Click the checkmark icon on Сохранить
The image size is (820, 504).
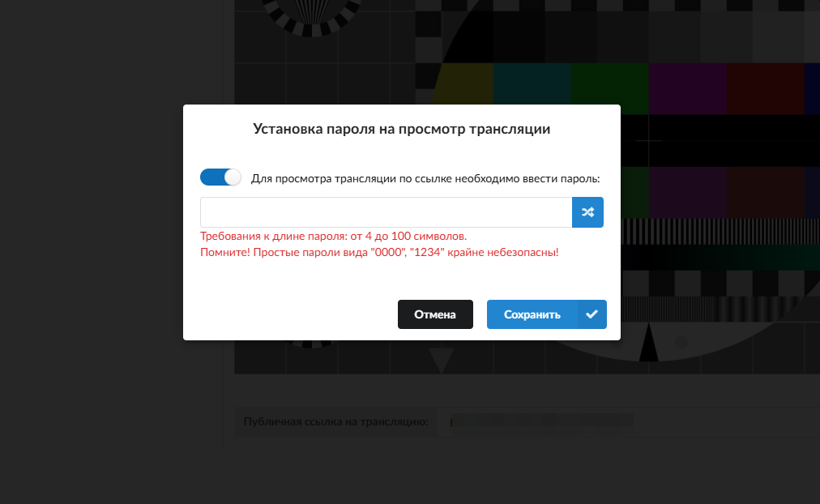pos(592,314)
